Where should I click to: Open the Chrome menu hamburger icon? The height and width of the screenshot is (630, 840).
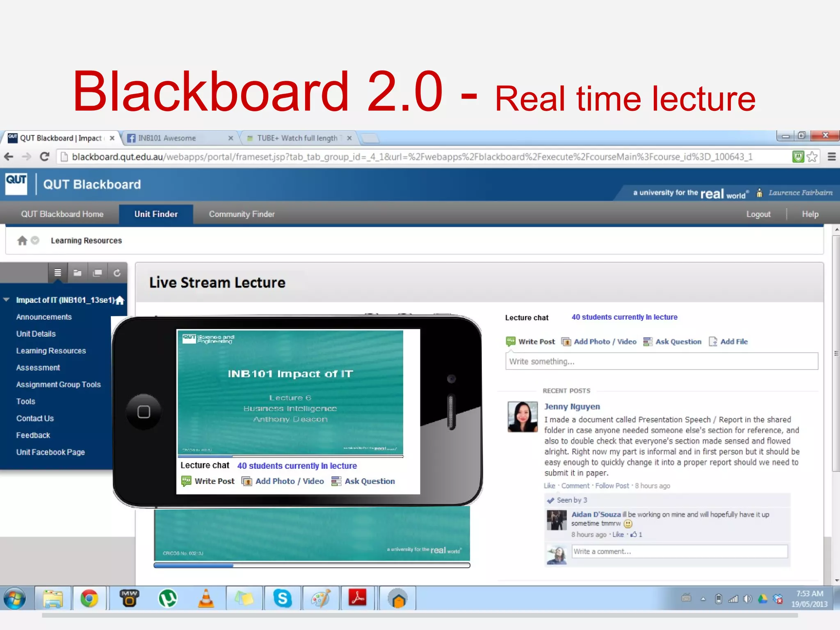click(831, 156)
